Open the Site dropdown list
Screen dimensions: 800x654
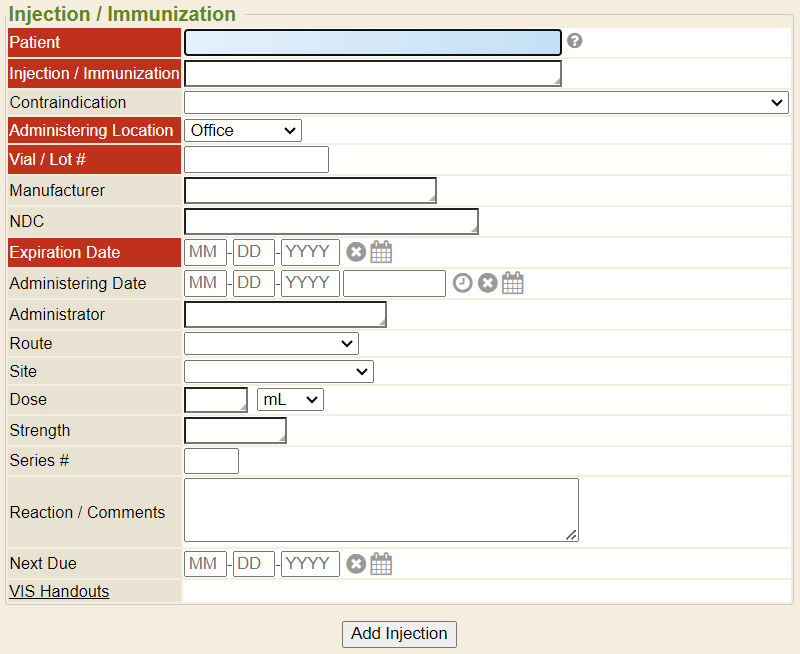pos(278,371)
